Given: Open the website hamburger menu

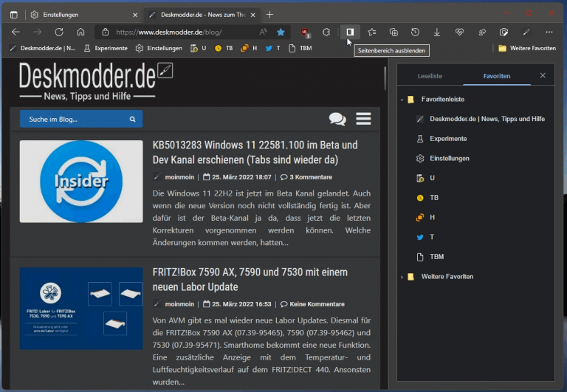Looking at the screenshot, I should [x=363, y=119].
